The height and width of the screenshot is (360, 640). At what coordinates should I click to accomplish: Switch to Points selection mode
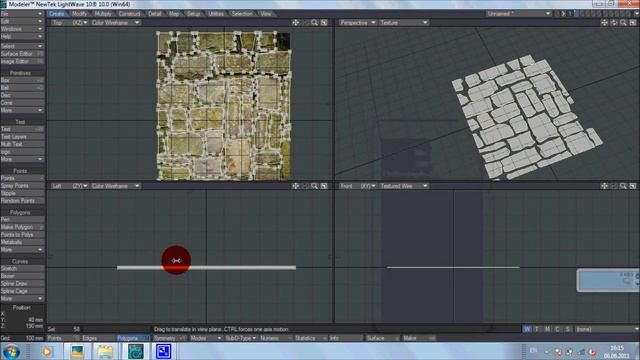point(63,338)
